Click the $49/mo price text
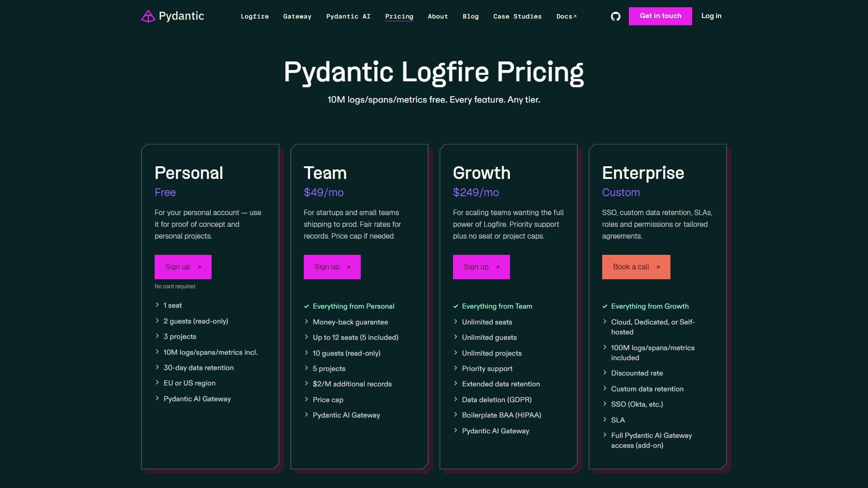The width and height of the screenshot is (868, 488). click(324, 192)
